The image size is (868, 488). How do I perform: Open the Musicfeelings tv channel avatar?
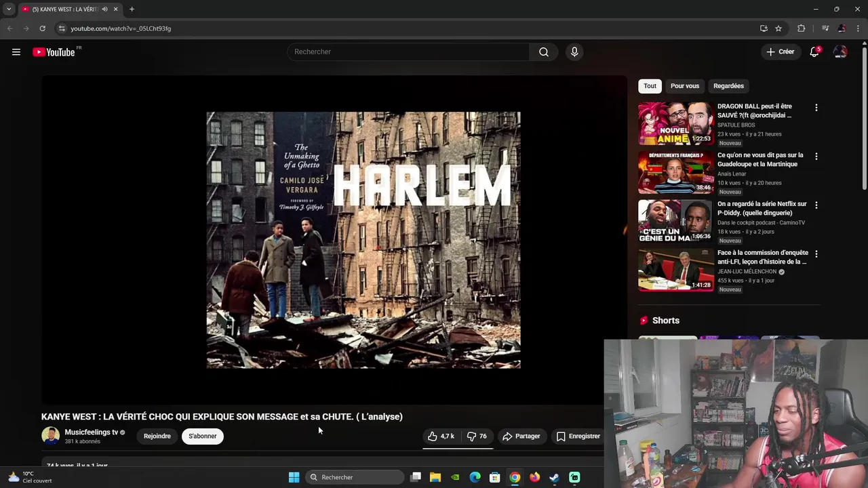(x=51, y=436)
